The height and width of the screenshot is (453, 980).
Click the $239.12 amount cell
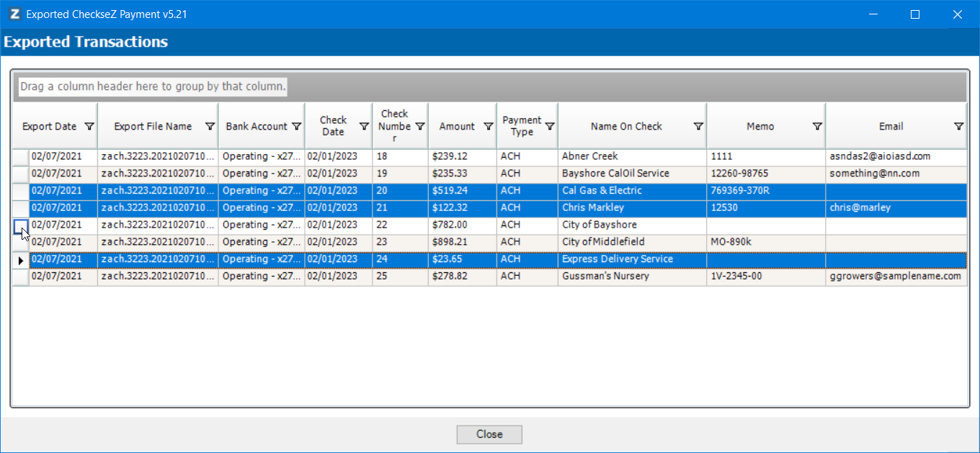463,156
